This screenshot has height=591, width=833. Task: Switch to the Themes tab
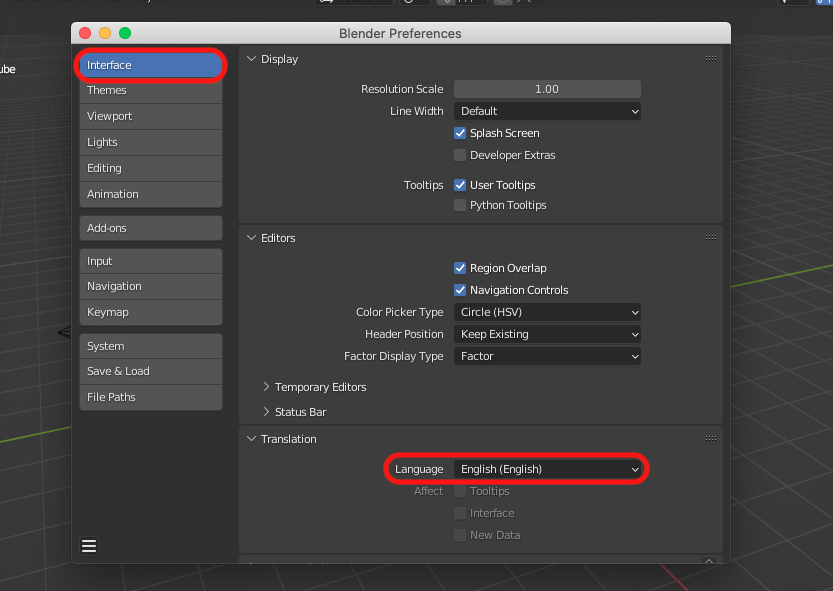click(151, 90)
